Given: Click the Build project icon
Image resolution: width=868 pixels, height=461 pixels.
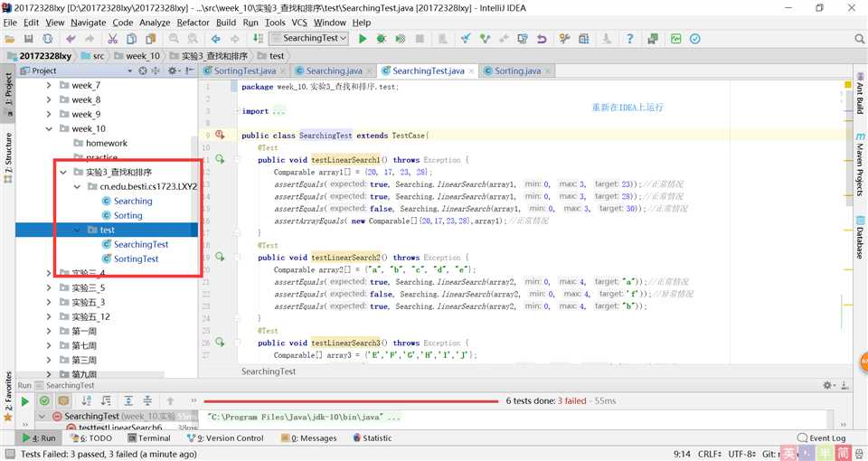Looking at the screenshot, I should [x=258, y=38].
